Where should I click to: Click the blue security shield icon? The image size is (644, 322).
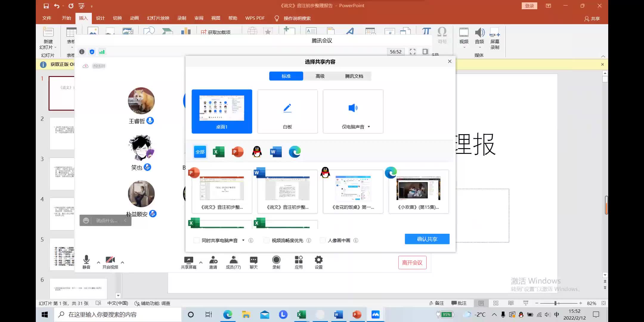pyautogui.click(x=92, y=52)
